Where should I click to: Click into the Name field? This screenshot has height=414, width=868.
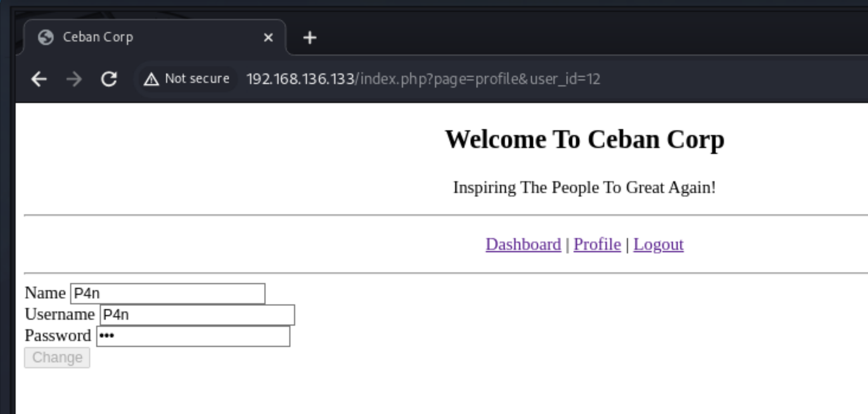(x=168, y=294)
